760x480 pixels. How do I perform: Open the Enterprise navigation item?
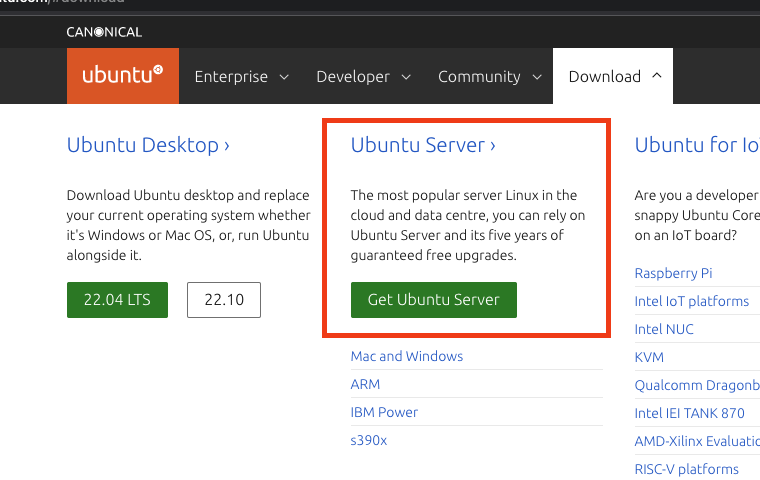click(x=231, y=77)
